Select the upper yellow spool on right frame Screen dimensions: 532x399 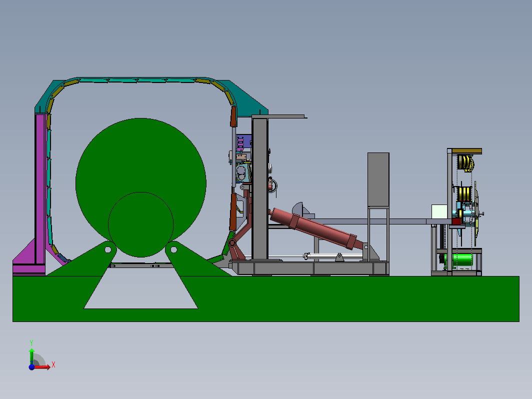465,162
